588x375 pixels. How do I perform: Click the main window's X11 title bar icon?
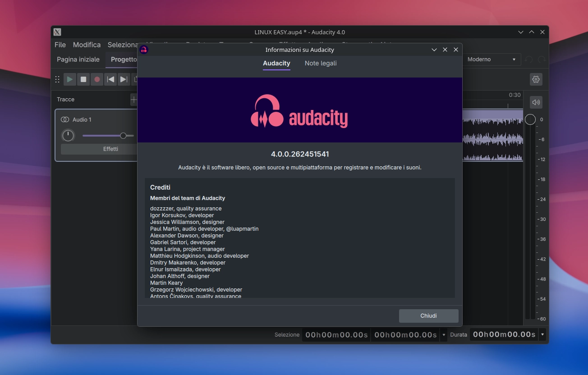pos(57,32)
